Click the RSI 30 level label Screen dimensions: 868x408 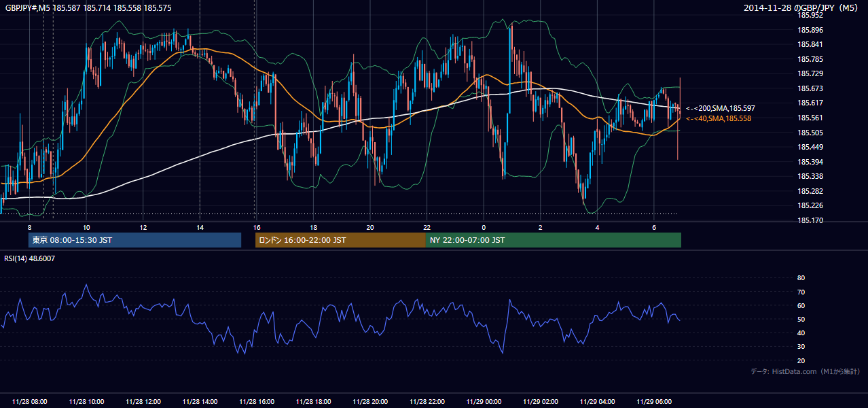801,347
